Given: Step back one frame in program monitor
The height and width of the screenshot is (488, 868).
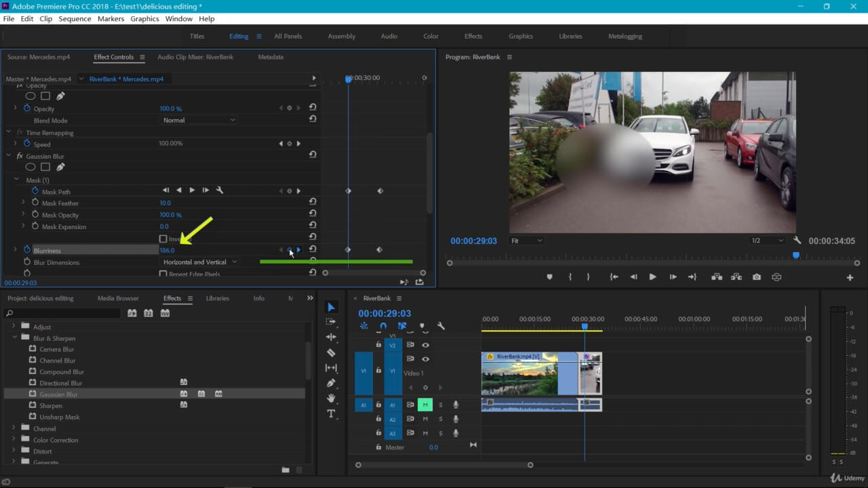Looking at the screenshot, I should (633, 277).
